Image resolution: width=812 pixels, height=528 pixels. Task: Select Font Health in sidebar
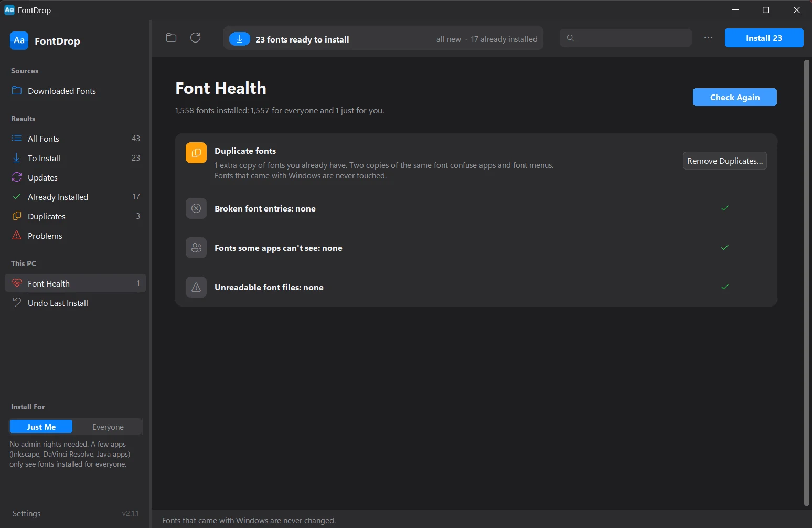tap(76, 283)
